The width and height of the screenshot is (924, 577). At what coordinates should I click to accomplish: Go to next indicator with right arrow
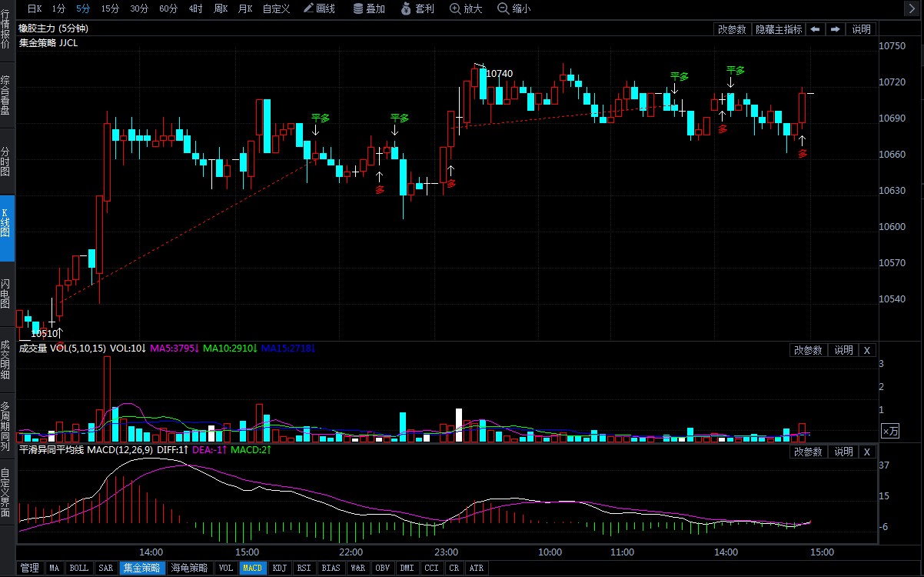835,29
